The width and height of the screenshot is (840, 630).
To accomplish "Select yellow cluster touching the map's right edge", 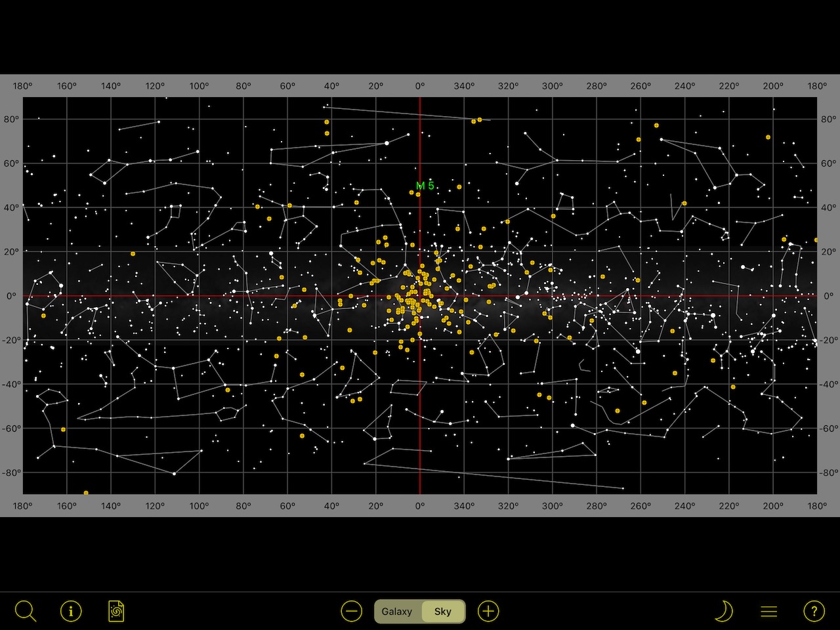I will point(816,240).
